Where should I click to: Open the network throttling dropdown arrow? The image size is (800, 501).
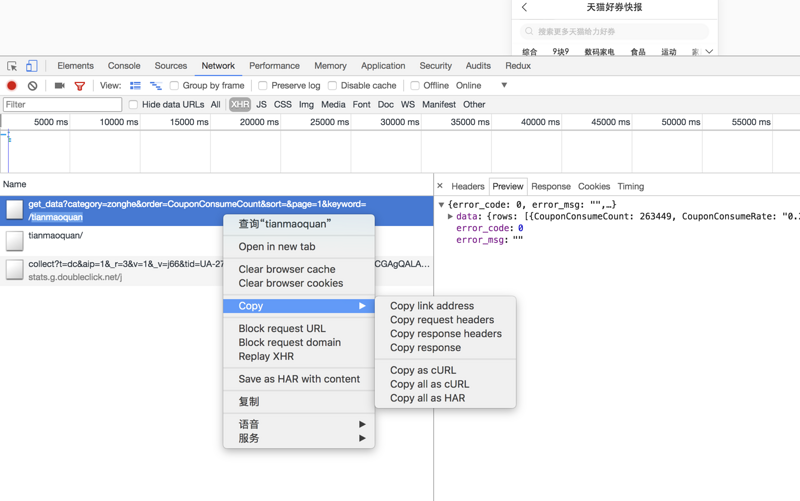coord(504,85)
